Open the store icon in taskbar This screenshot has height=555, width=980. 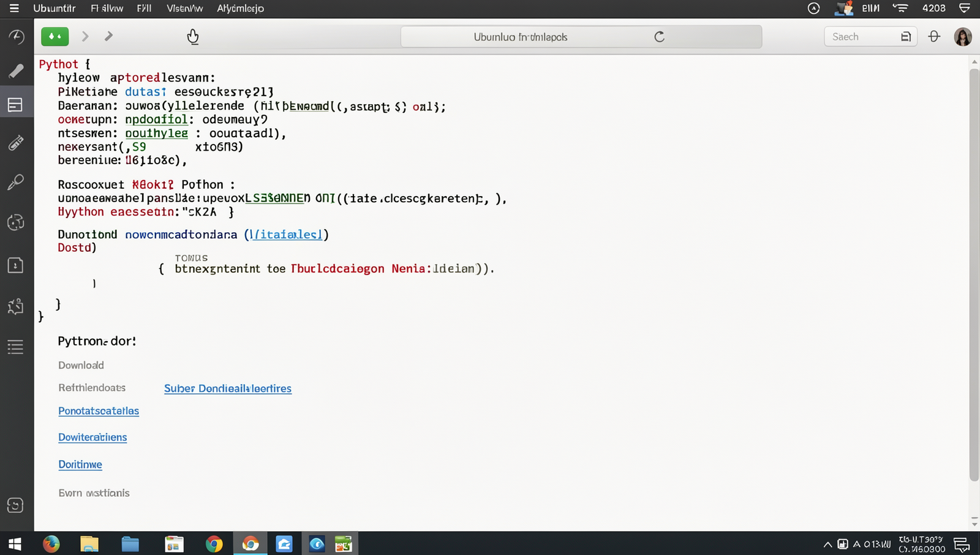175,544
